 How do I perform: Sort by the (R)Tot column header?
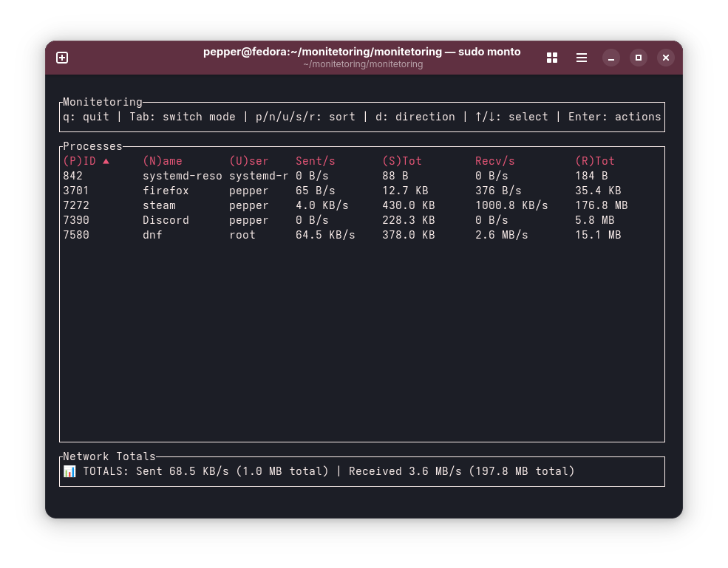point(595,161)
